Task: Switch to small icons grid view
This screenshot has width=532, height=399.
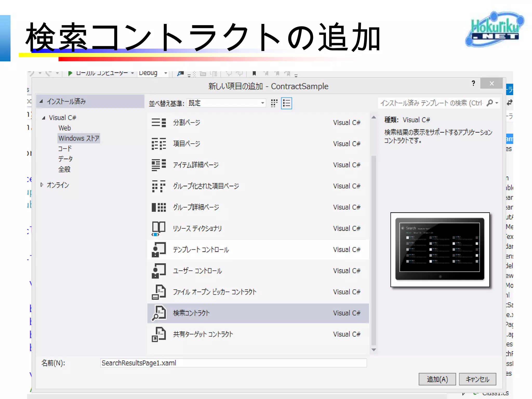Action: pyautogui.click(x=274, y=103)
